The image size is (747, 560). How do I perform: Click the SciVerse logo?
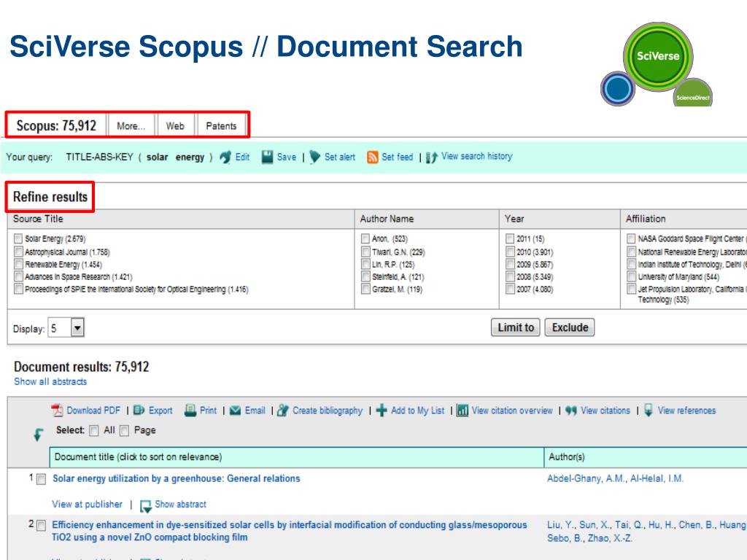pos(658,56)
